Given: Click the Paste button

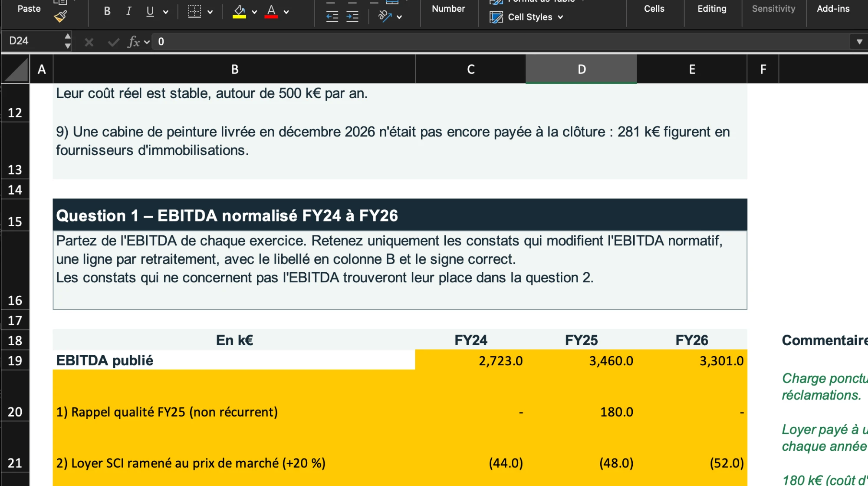Looking at the screenshot, I should pyautogui.click(x=29, y=9).
